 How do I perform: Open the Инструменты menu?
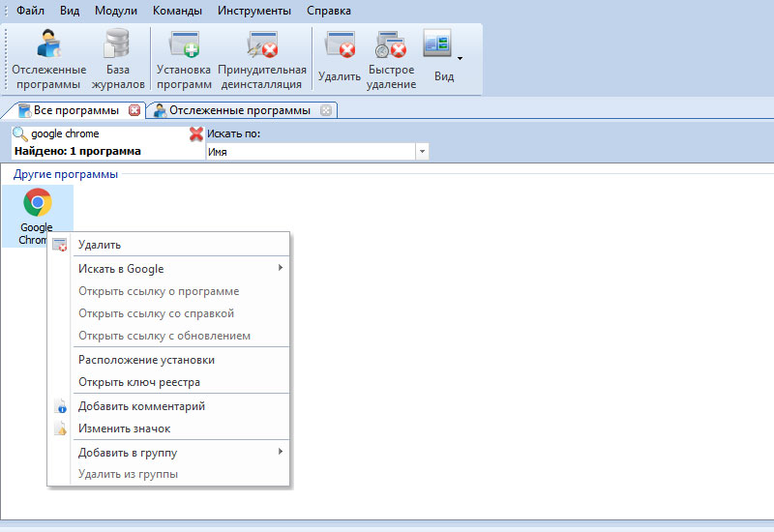[253, 11]
